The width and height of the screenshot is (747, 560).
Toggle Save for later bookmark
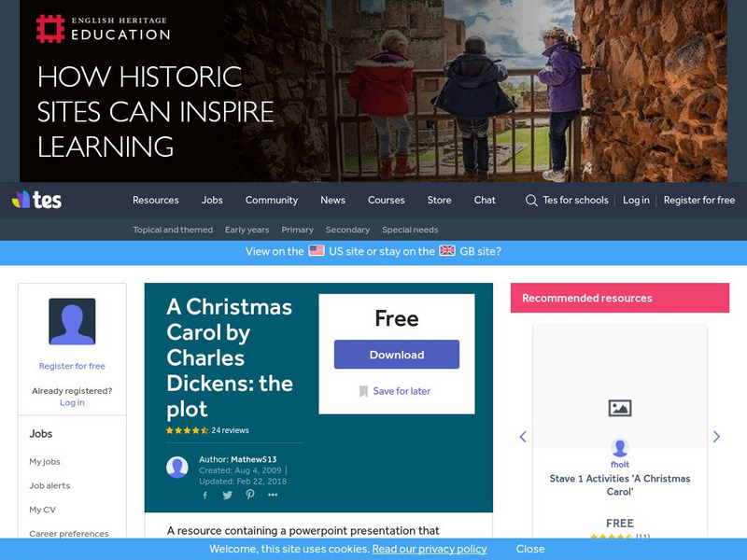tap(396, 391)
